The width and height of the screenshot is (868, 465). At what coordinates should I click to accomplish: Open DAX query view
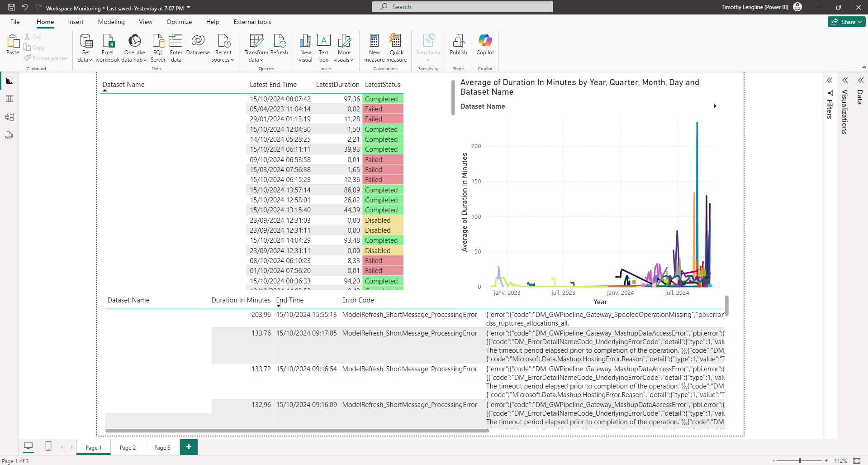click(x=9, y=135)
